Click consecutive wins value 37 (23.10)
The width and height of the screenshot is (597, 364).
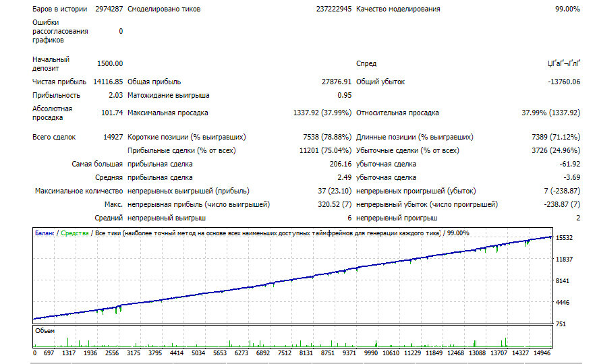point(335,191)
